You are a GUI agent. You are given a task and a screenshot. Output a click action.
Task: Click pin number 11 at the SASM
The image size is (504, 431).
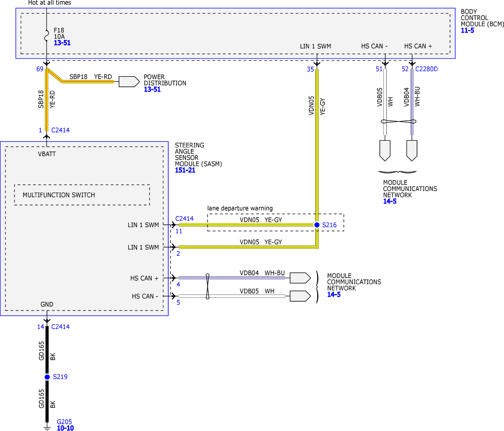(179, 231)
